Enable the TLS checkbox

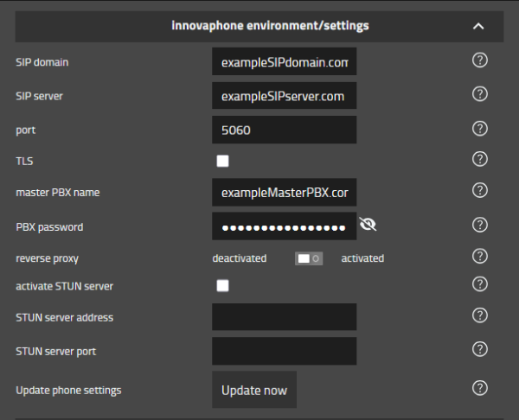pyautogui.click(x=222, y=161)
